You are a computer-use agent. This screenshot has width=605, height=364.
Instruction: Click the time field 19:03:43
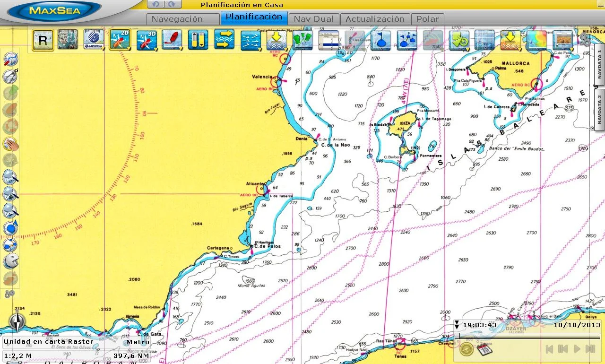pyautogui.click(x=479, y=325)
